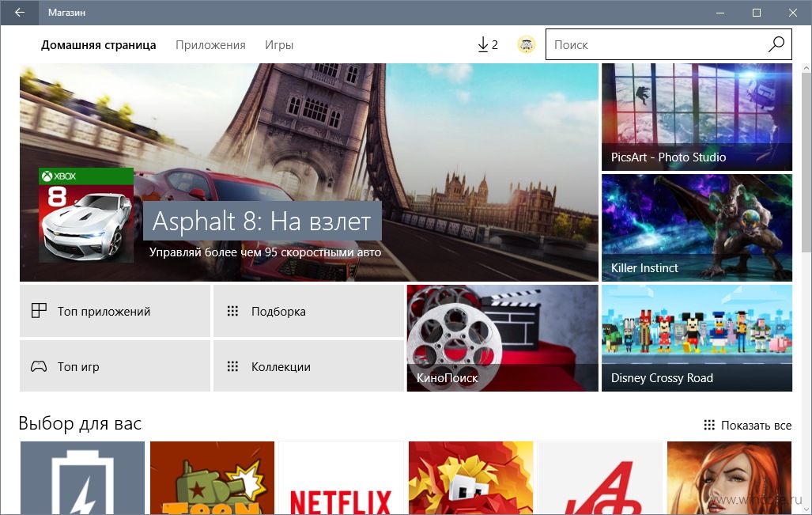The height and width of the screenshot is (515, 812).
Task: Open the Подборка section
Action: pos(308,311)
